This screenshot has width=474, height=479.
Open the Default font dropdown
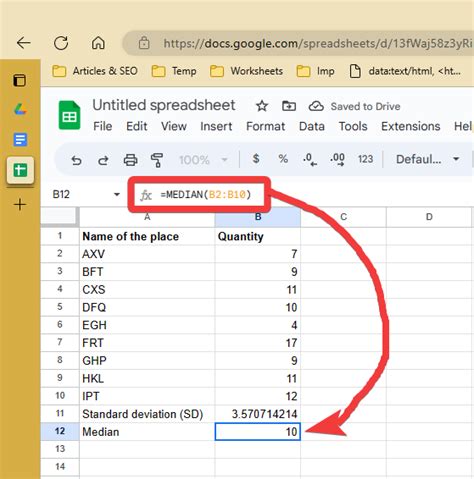(428, 159)
